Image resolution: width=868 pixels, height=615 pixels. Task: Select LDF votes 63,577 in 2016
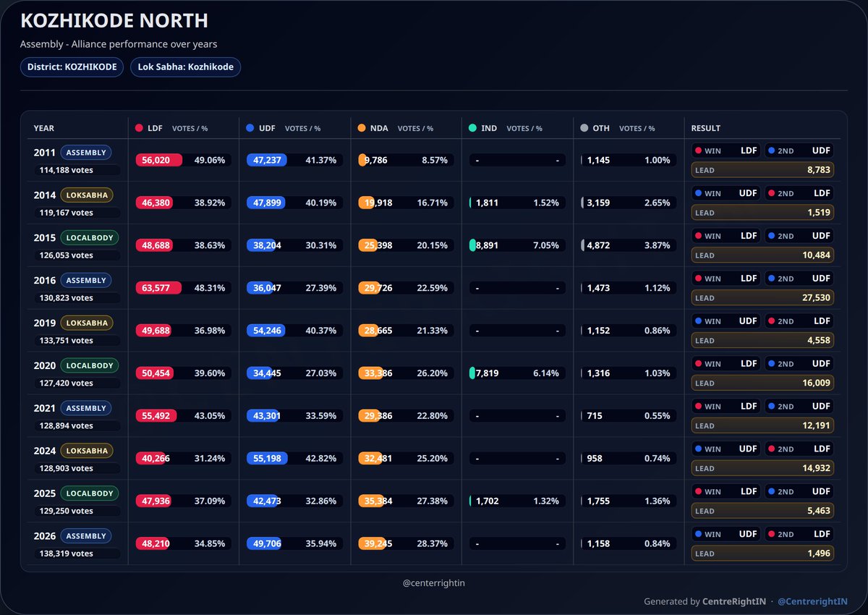156,288
